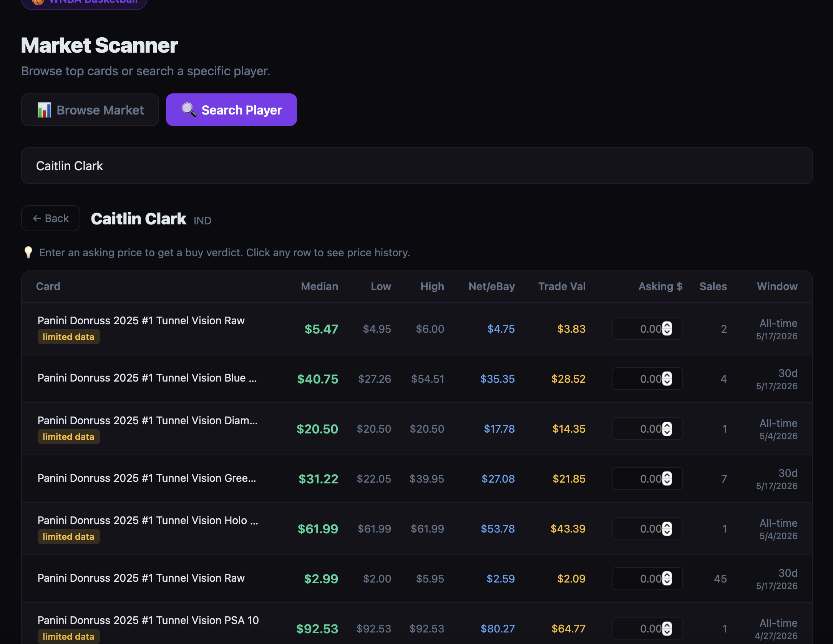833x644 pixels.
Task: Click the $28.52 trade value
Action: 568,379
